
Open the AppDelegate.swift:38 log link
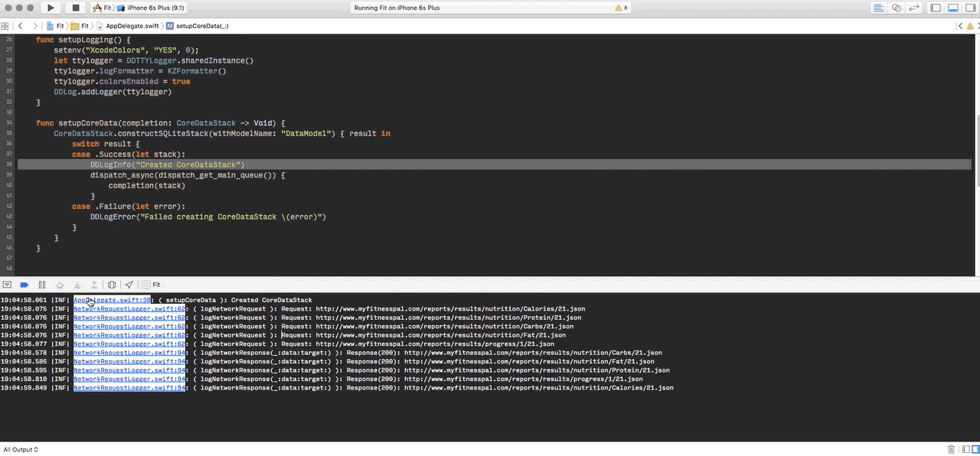click(x=112, y=300)
